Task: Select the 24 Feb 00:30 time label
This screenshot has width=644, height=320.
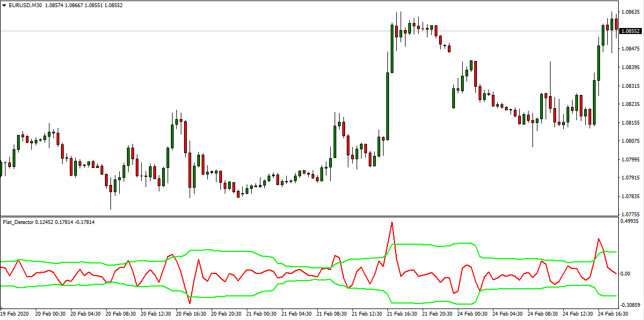Action: [x=473, y=315]
